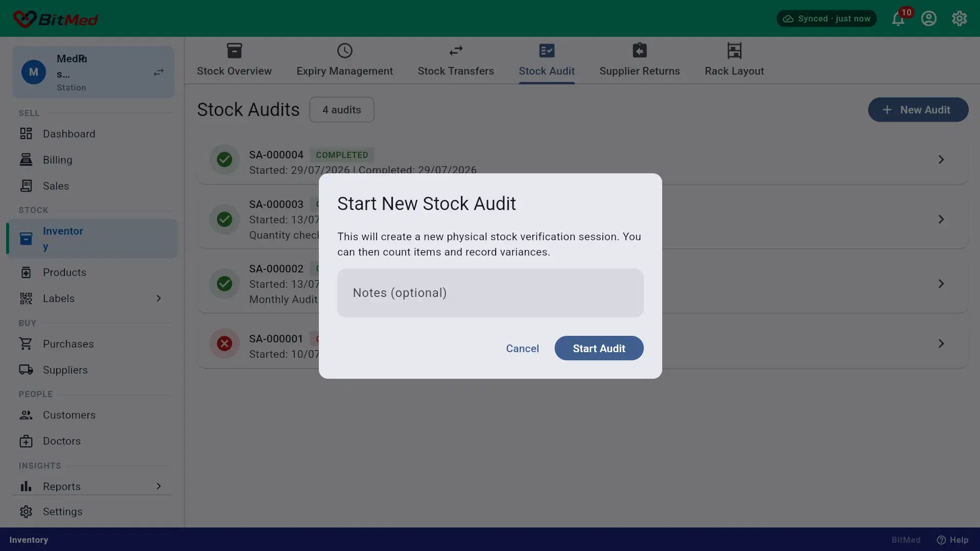Click the Start Audit button
Screen dimensions: 980x551
599,349
